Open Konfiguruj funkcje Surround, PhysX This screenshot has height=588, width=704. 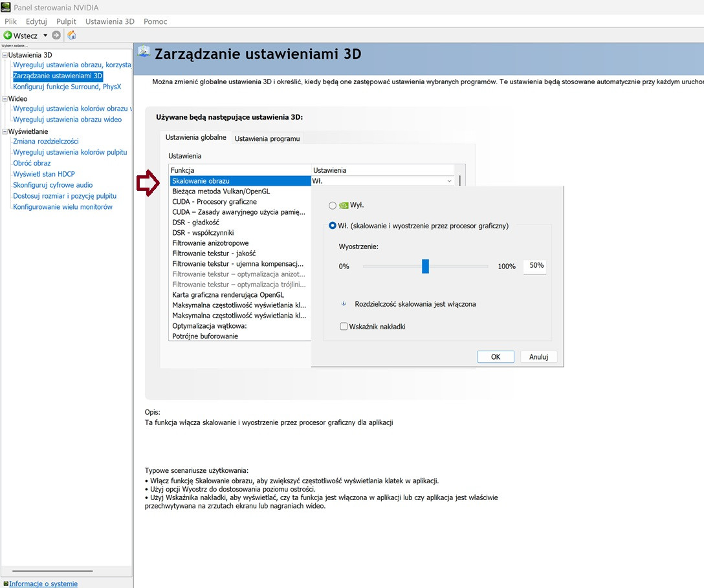point(67,87)
